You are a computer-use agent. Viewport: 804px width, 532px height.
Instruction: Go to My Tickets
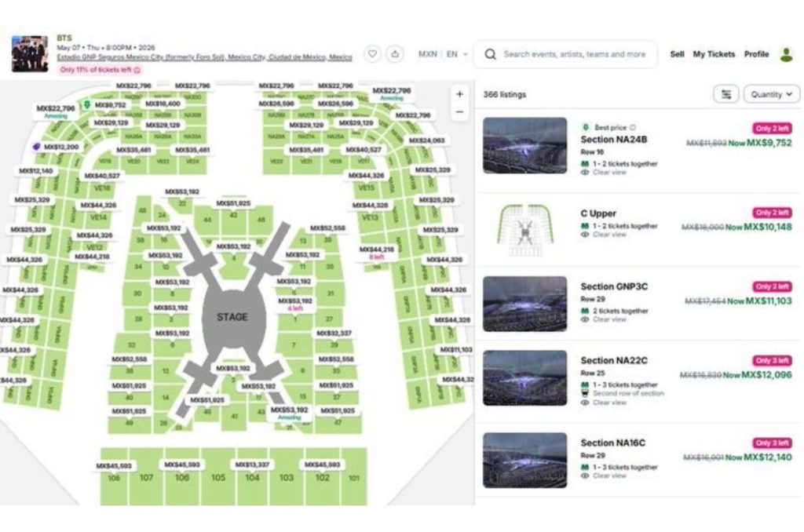714,54
